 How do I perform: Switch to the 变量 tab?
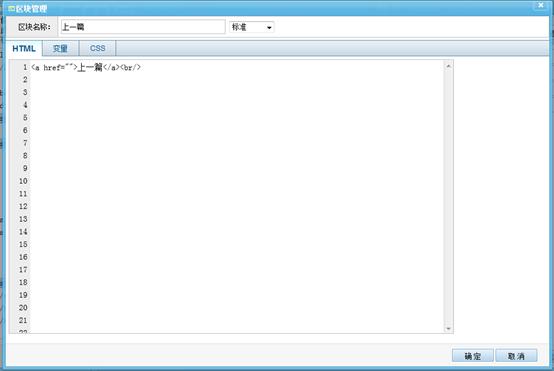point(60,48)
